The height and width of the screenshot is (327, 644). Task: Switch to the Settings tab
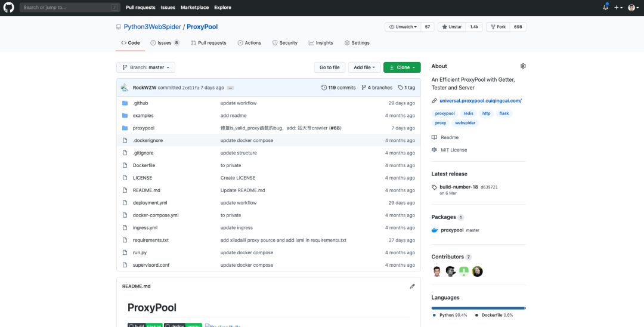[357, 43]
